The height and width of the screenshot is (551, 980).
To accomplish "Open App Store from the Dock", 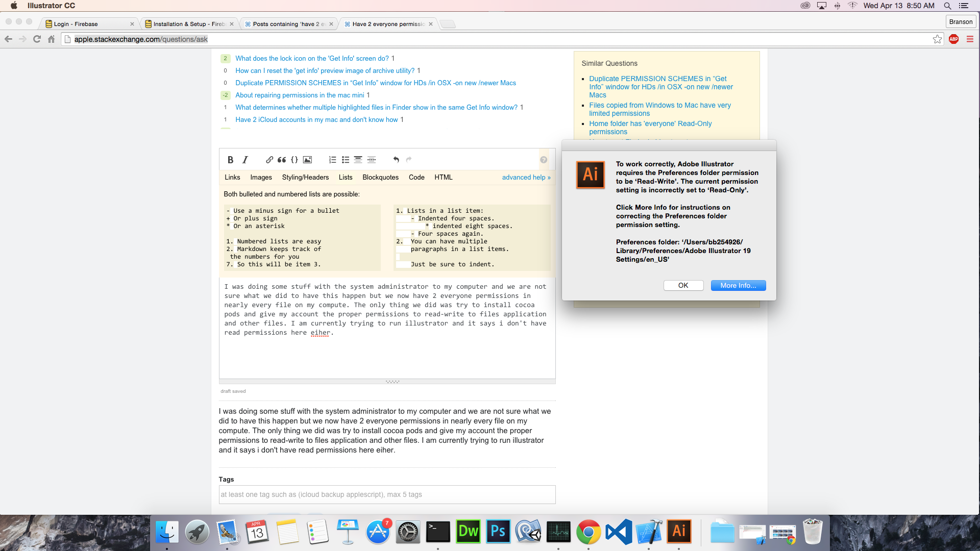I will 378,532.
